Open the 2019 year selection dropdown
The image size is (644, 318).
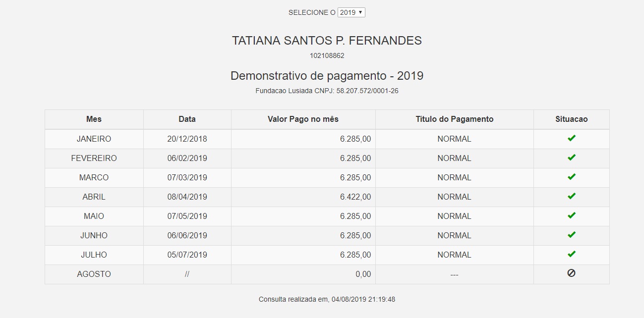click(x=351, y=12)
